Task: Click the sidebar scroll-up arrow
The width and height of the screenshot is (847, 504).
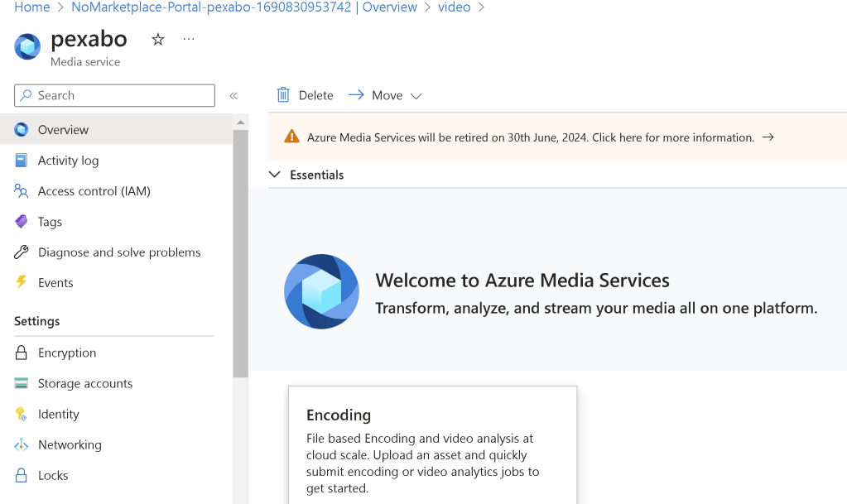Action: [x=240, y=122]
